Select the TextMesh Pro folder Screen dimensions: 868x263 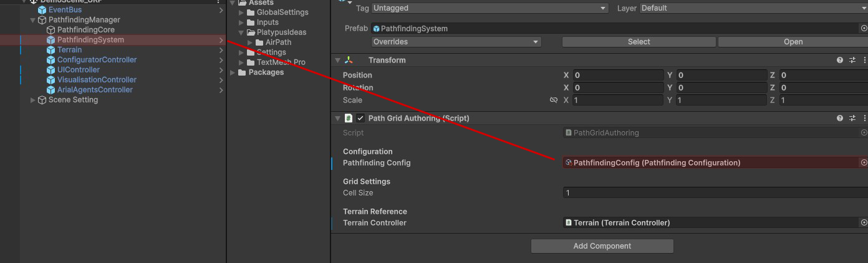(281, 62)
